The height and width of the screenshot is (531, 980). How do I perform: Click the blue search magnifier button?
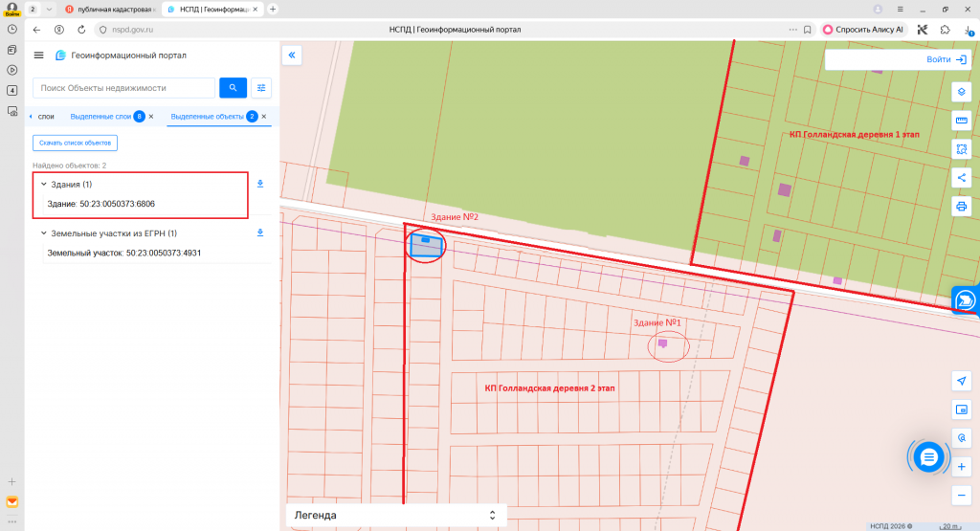click(x=234, y=88)
